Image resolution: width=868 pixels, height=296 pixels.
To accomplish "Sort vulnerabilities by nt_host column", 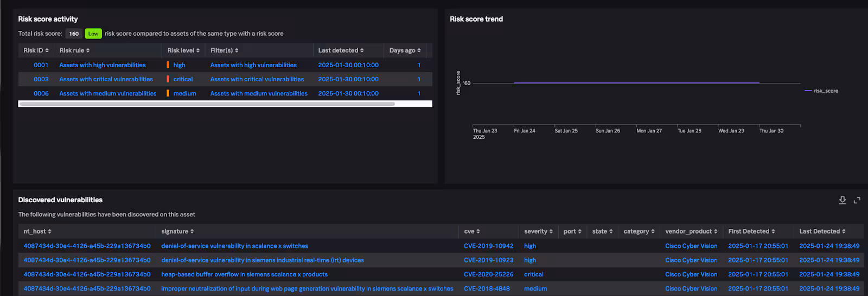I will point(37,231).
